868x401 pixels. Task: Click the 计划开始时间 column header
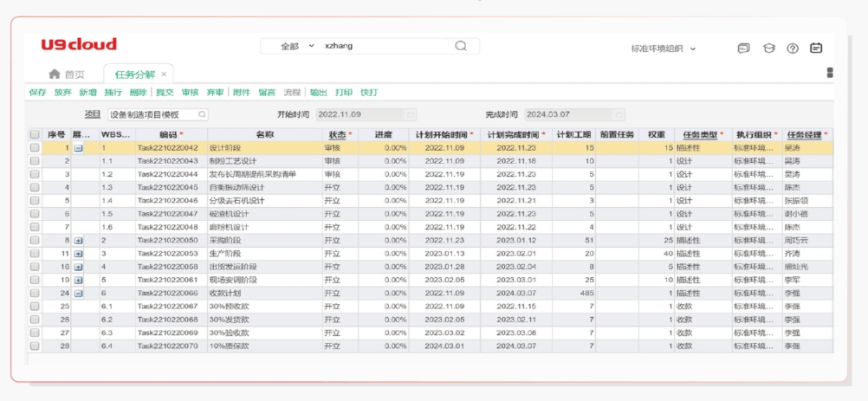click(444, 134)
